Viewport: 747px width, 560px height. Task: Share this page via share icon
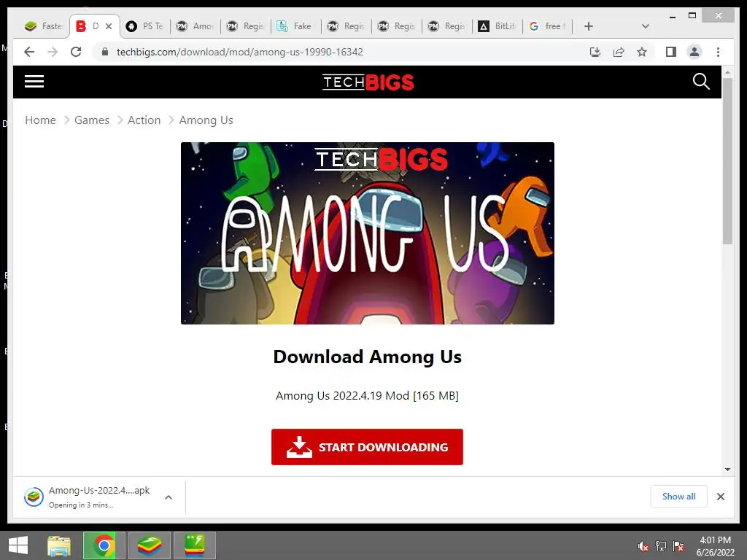[619, 52]
